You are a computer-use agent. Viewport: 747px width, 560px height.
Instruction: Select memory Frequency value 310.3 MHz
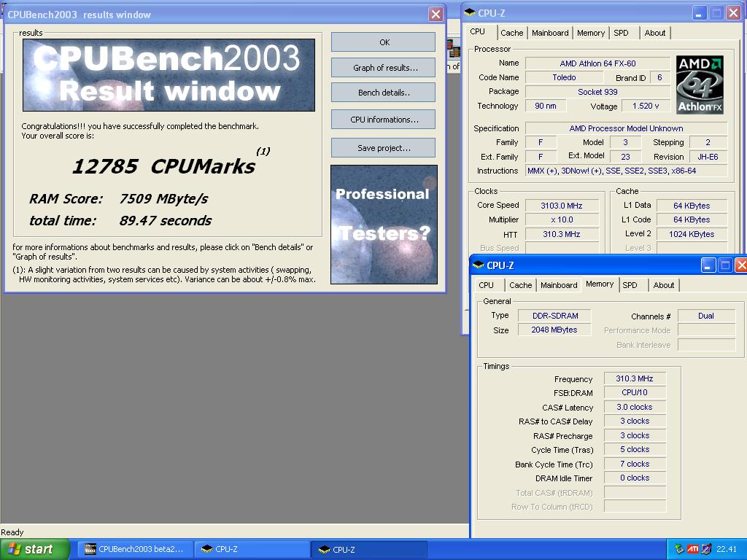pos(635,378)
